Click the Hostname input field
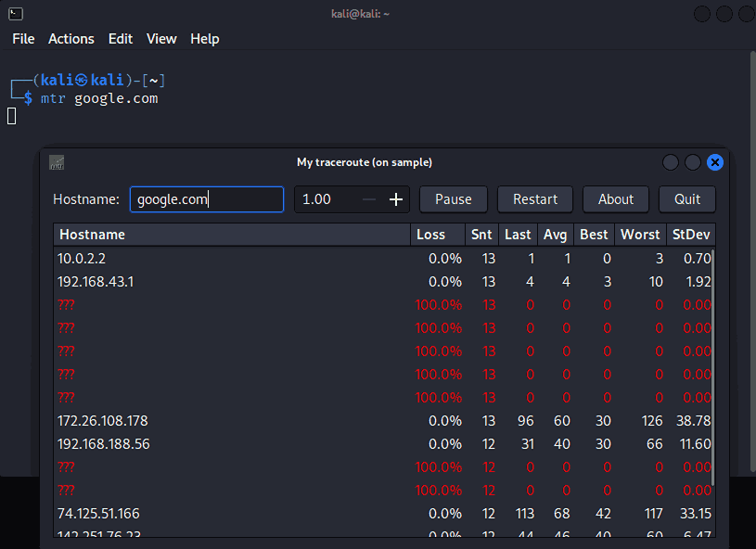 206,199
